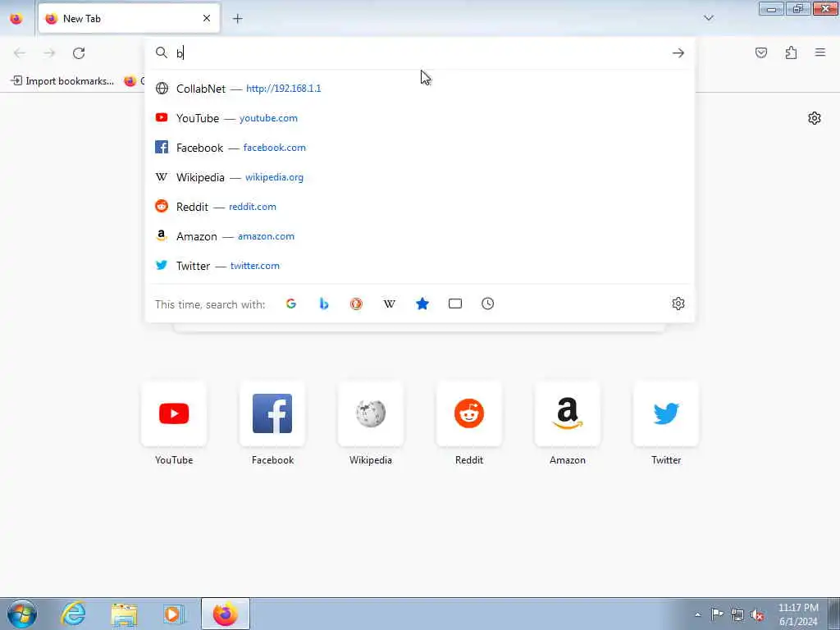This screenshot has height=630, width=840.
Task: Click the Firefox taskbar button
Action: pyautogui.click(x=226, y=614)
